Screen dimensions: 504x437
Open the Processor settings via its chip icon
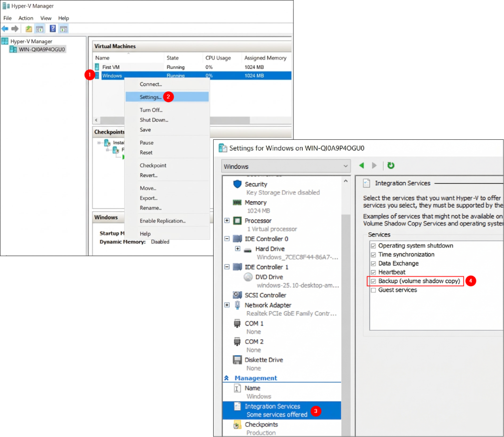click(236, 220)
